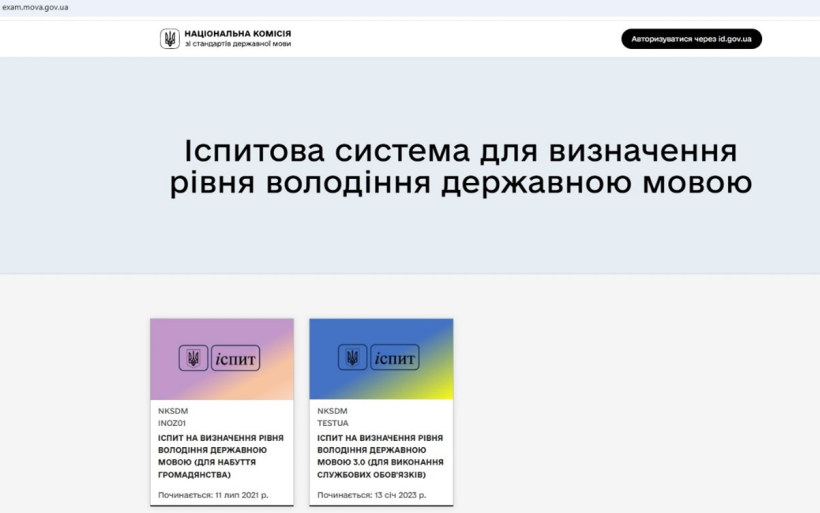Click the trident emblem logo in header
Image resolution: width=820 pixels, height=513 pixels.
point(169,39)
